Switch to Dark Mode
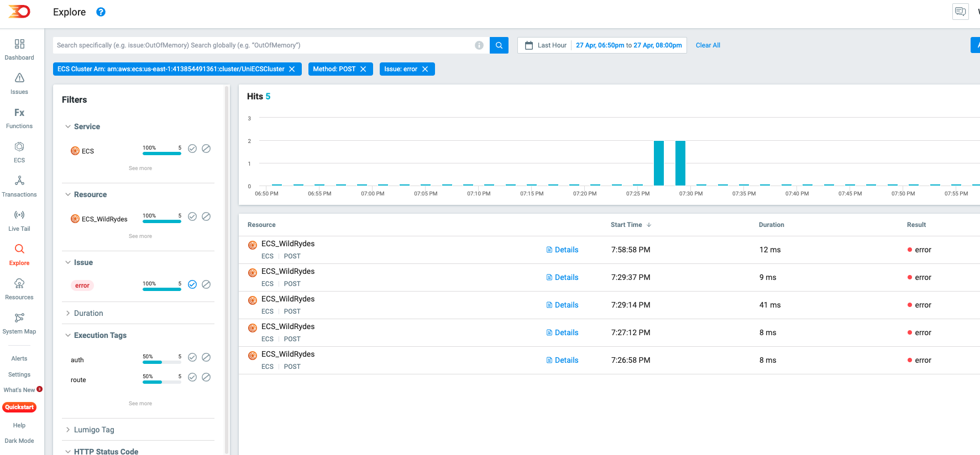This screenshot has width=980, height=455. (19, 441)
